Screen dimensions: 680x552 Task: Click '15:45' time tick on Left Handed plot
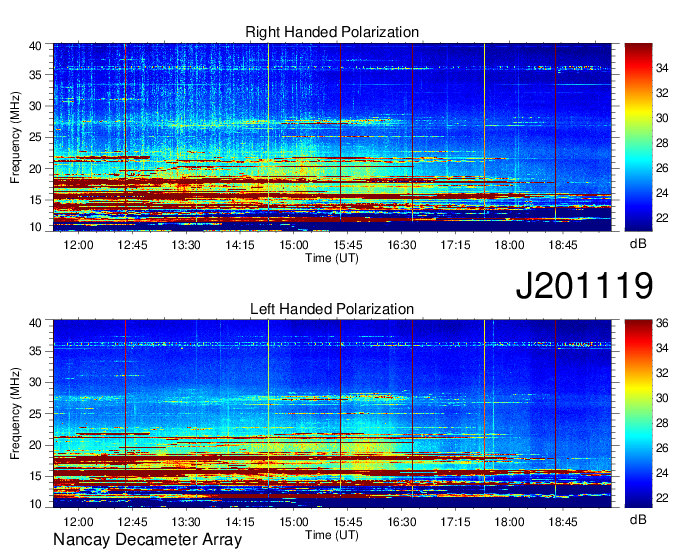[348, 521]
